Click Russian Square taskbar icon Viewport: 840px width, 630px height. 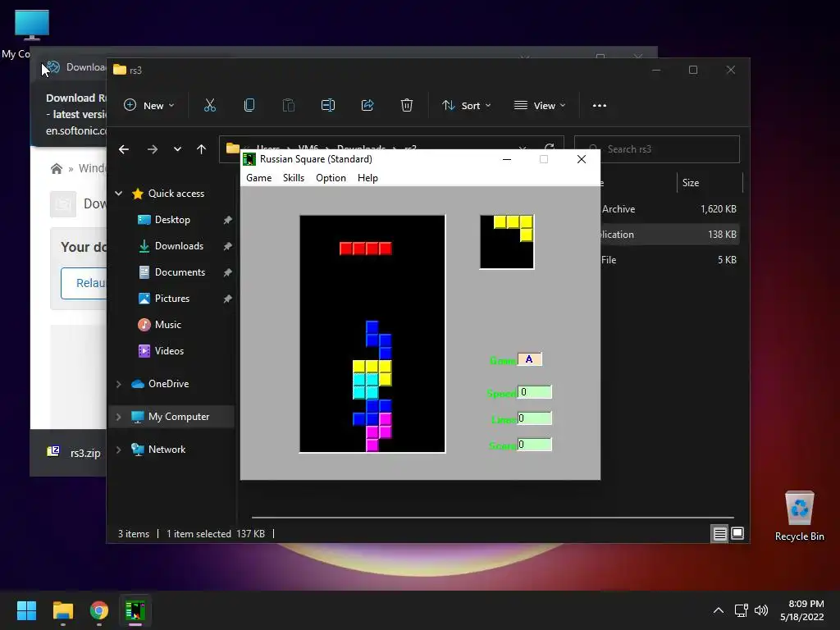[135, 610]
